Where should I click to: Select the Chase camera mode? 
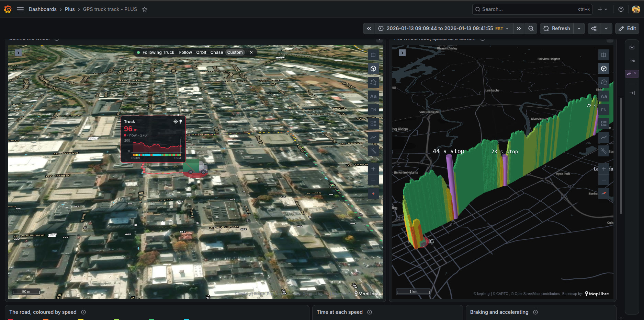pyautogui.click(x=217, y=52)
